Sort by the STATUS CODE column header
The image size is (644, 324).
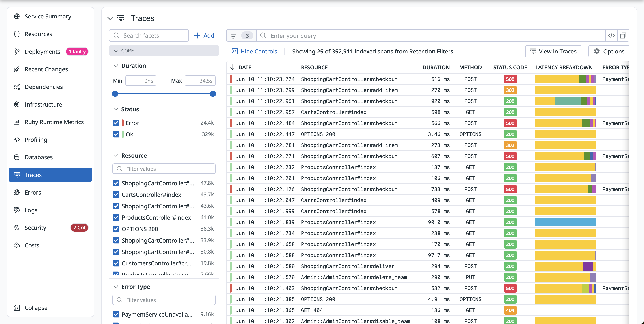pyautogui.click(x=510, y=67)
